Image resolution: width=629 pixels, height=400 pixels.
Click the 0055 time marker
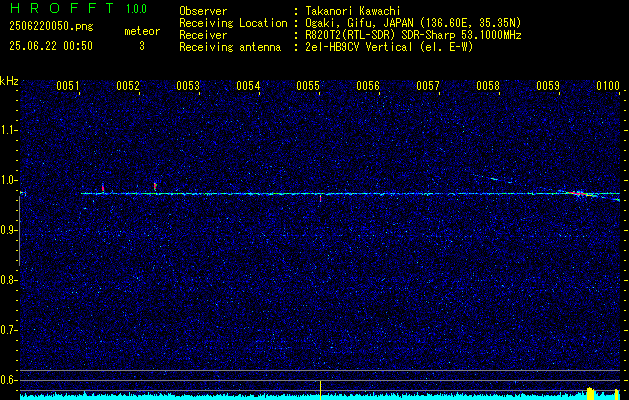click(x=307, y=85)
